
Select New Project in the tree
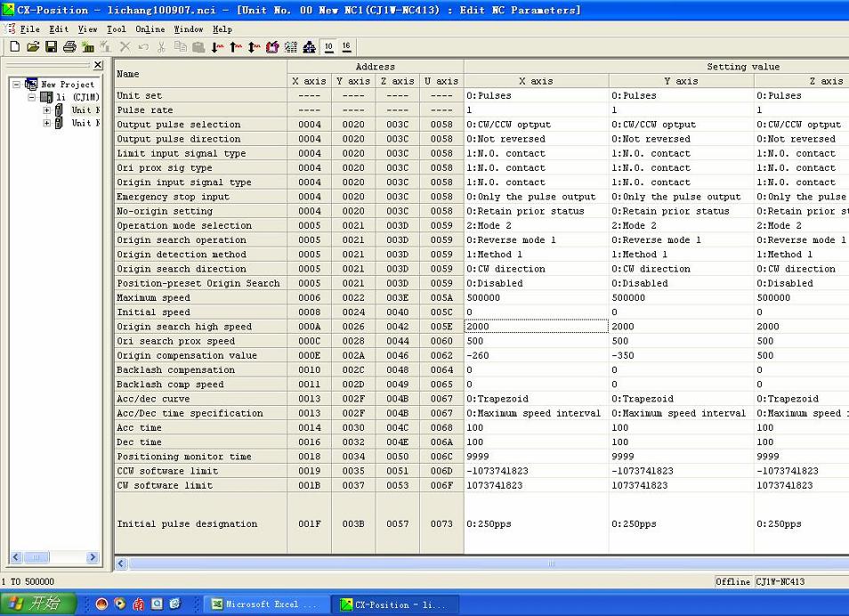click(x=67, y=85)
